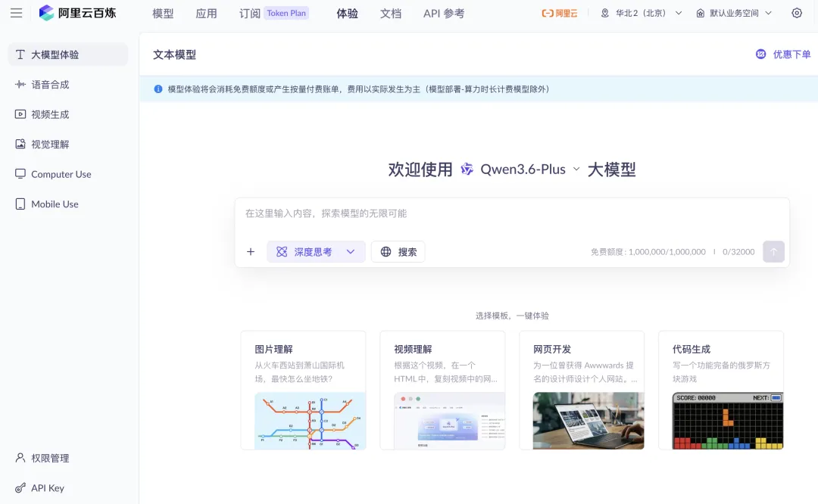Click the 免费额度 1,000,000/1,000,000 text

click(648, 252)
